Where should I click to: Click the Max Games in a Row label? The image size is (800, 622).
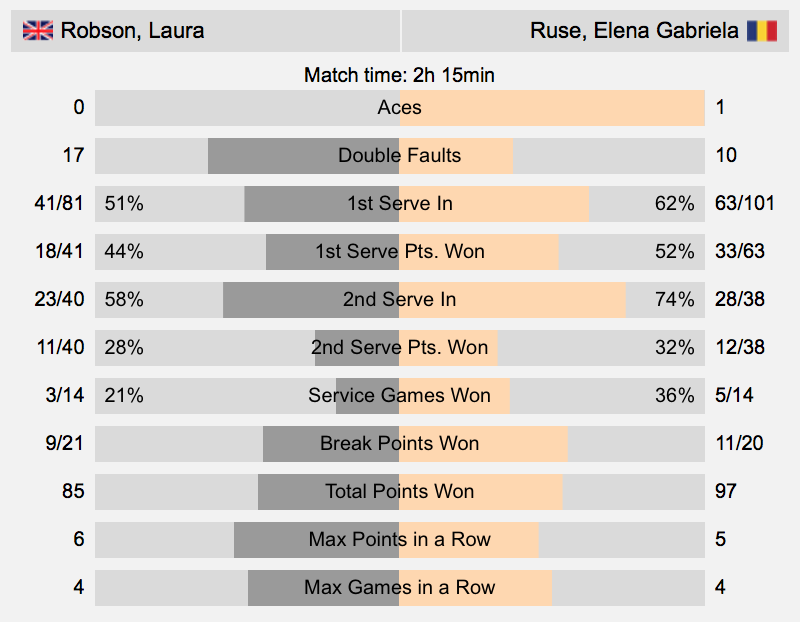pyautogui.click(x=399, y=587)
